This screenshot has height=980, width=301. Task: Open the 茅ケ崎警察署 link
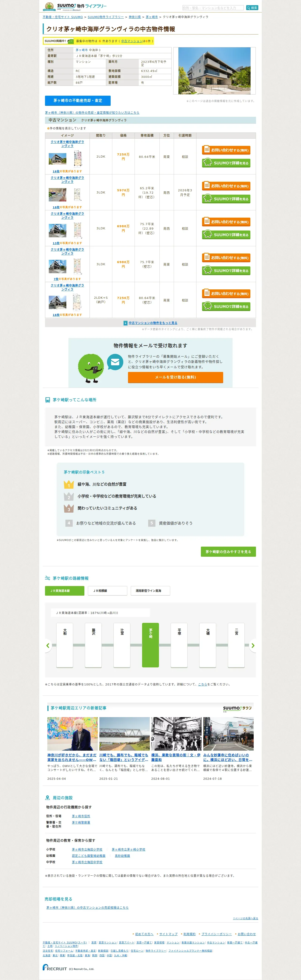(x=81, y=822)
